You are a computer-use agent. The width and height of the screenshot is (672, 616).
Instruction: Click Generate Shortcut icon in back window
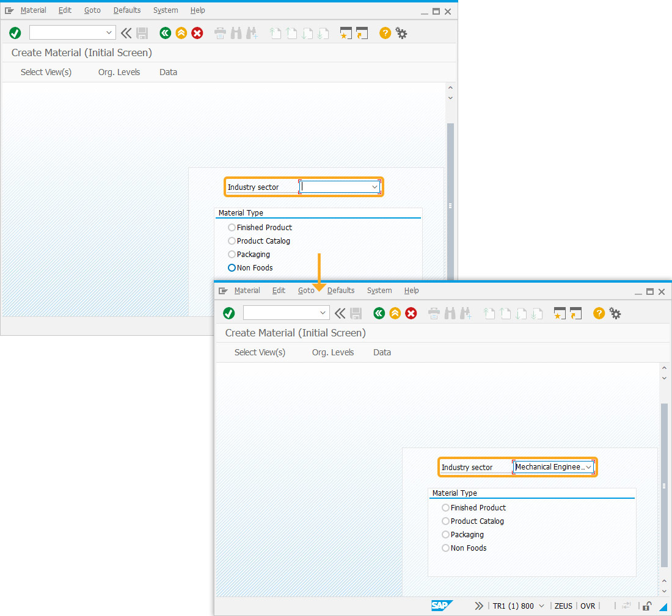(362, 33)
